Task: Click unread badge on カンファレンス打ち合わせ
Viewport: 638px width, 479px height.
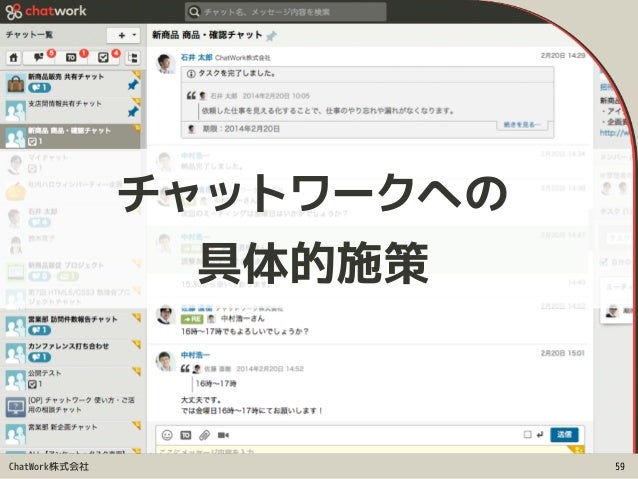Action: [x=39, y=357]
